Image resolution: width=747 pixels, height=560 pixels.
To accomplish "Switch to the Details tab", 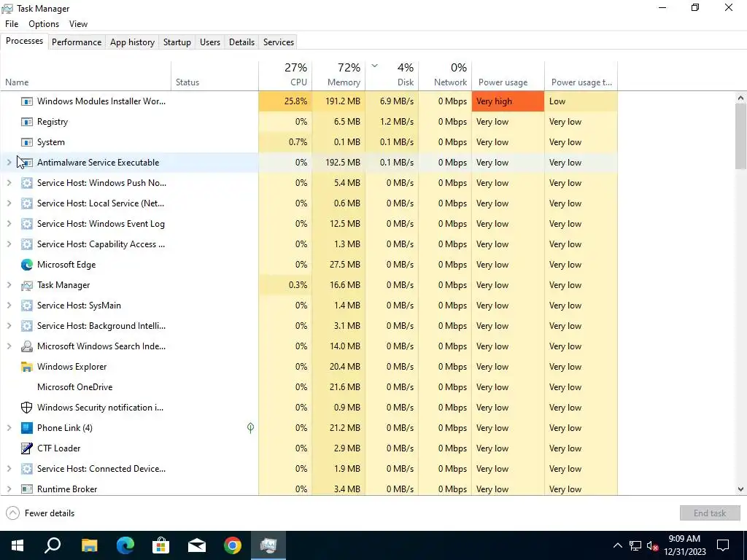I will click(241, 42).
